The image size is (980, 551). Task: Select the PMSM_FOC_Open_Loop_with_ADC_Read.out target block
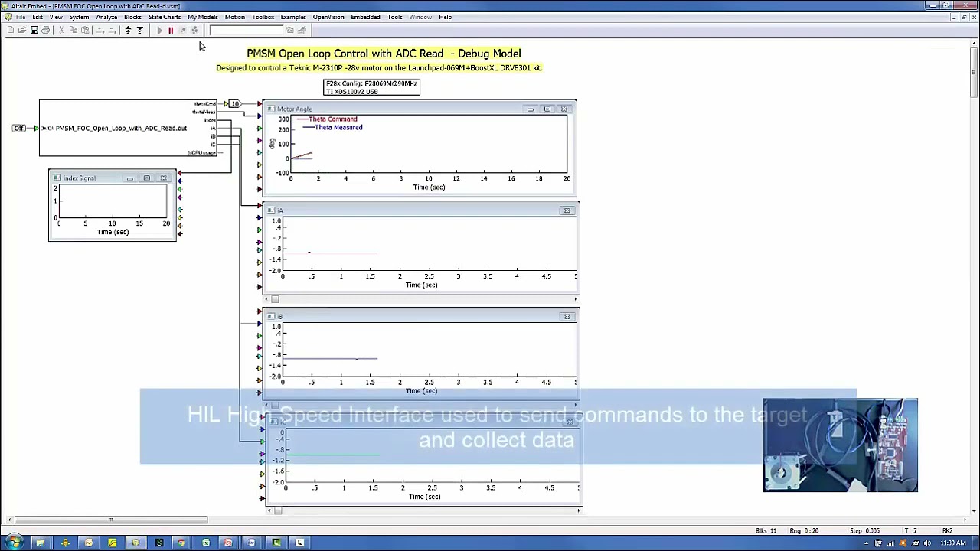click(x=128, y=128)
